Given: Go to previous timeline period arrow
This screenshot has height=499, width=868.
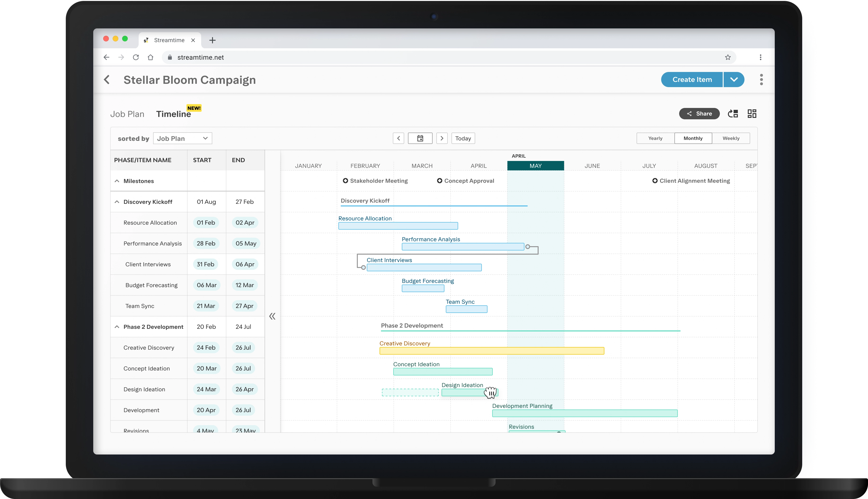Looking at the screenshot, I should (398, 138).
